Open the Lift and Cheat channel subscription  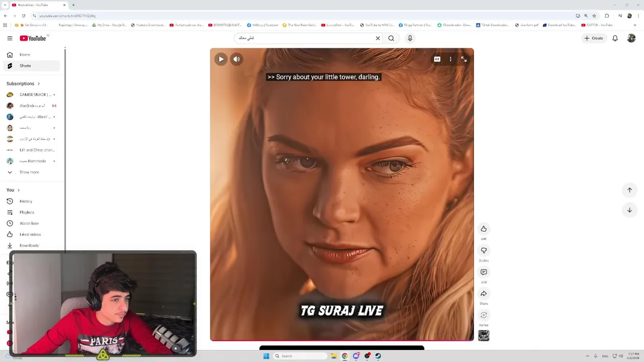pos(31,150)
